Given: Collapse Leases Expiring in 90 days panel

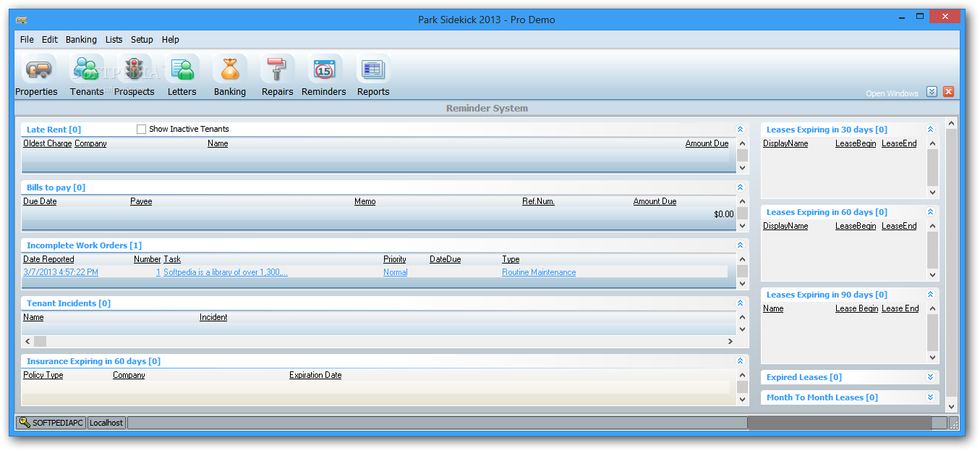Looking at the screenshot, I should coord(930,295).
